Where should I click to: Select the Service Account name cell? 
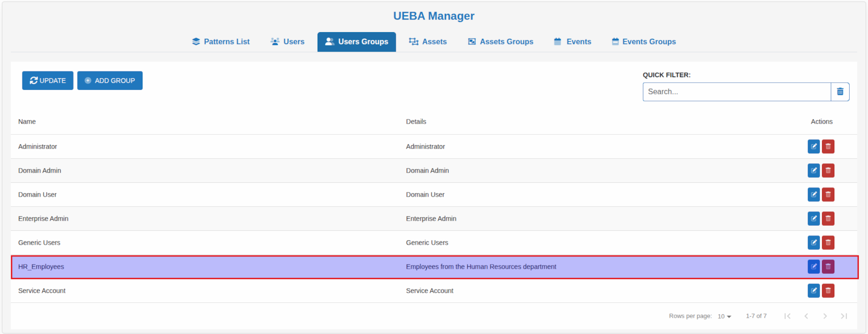(42, 291)
